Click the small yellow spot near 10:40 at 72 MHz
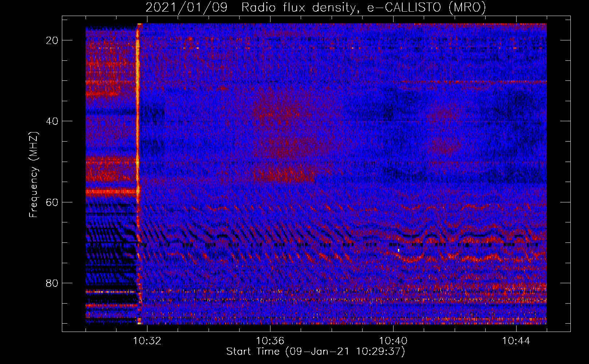This screenshot has width=589, height=364. 399,250
